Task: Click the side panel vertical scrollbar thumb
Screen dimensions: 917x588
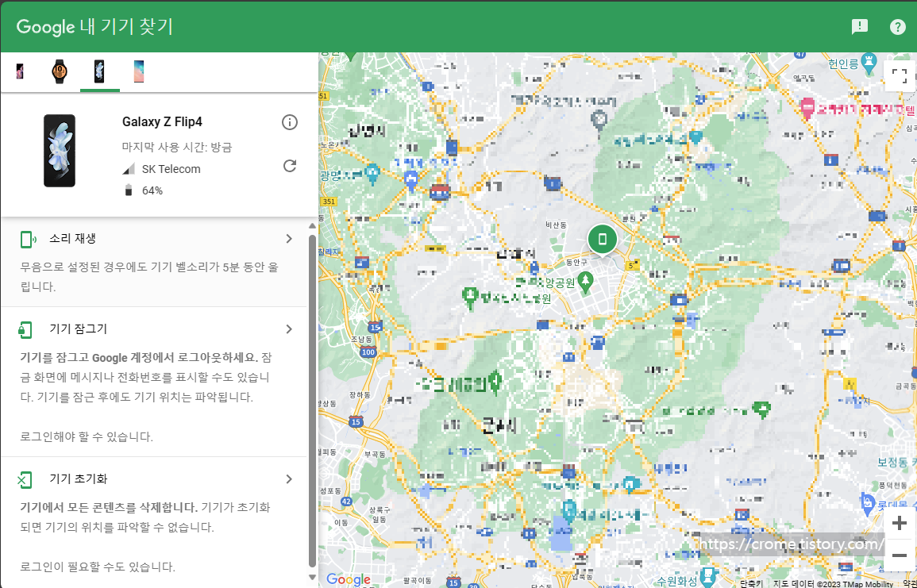Action: pyautogui.click(x=312, y=401)
